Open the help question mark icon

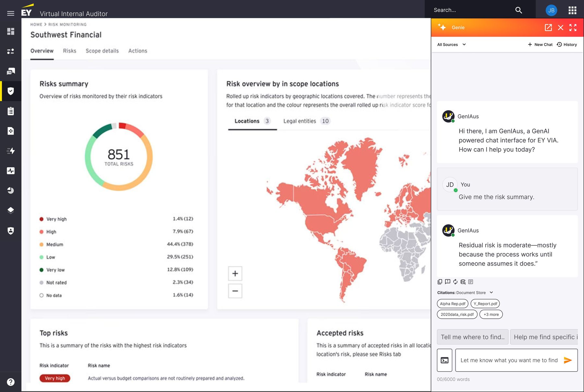click(11, 382)
